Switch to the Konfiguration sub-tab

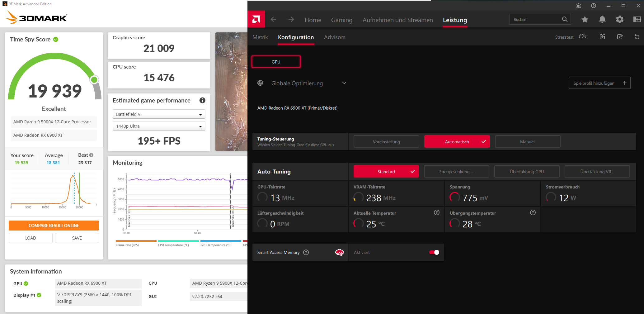pos(296,37)
